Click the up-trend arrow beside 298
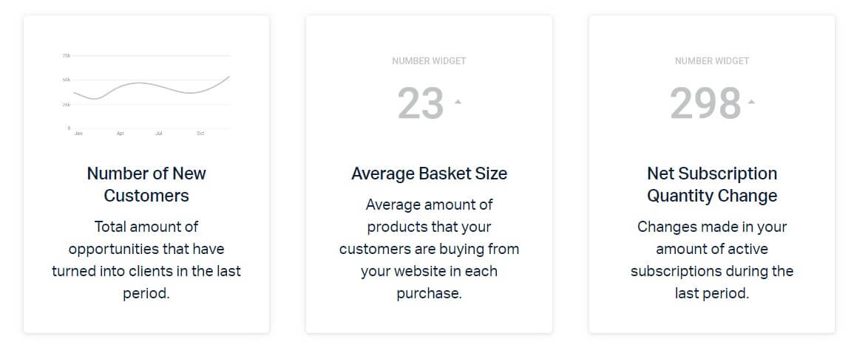Screen dimensions: 868x350 pyautogui.click(x=751, y=101)
